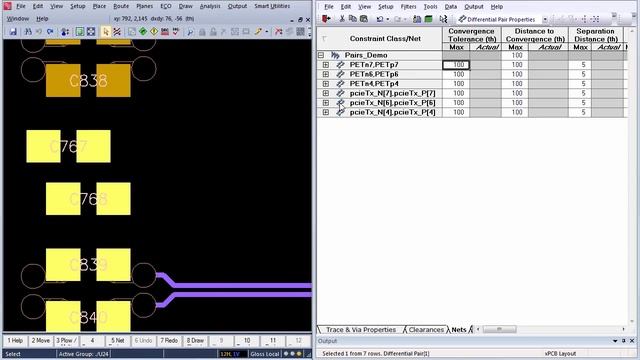Click the green-bordered display control icon
This screenshot has width=640, height=360.
point(80,31)
